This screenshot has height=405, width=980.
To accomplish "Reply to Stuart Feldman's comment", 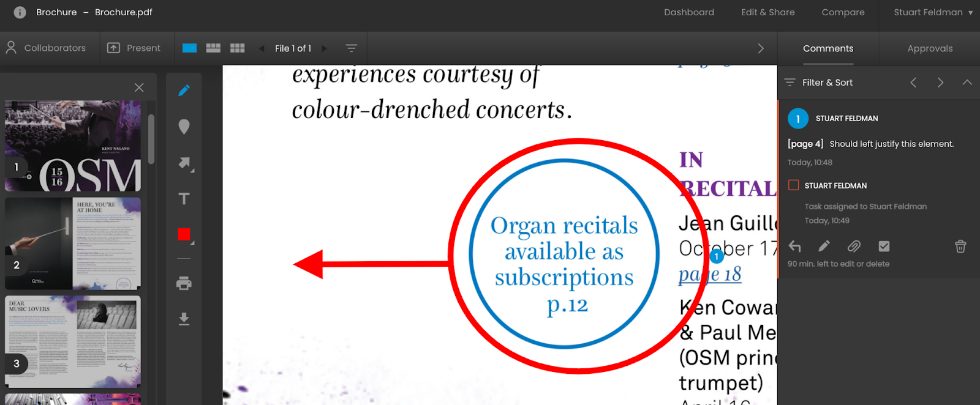I will point(794,246).
